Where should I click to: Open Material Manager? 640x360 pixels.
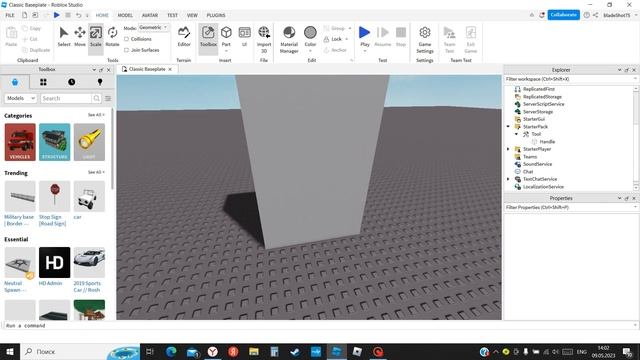[x=289, y=39]
